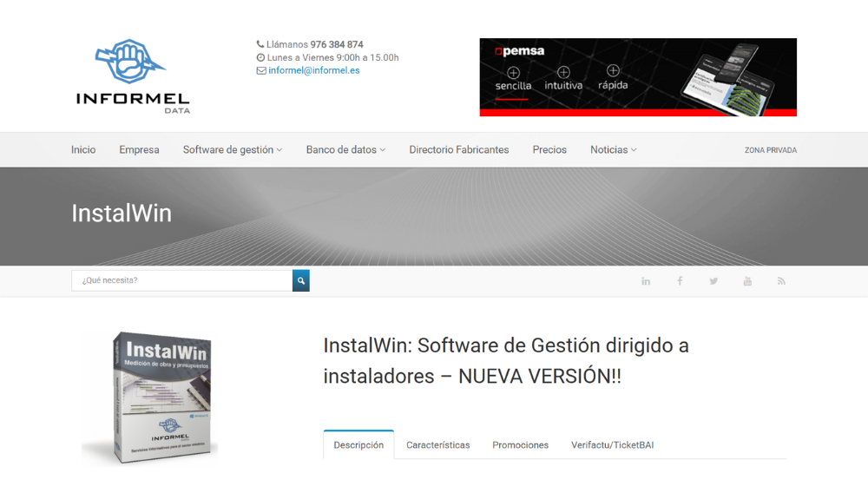The image size is (868, 493).
Task: Open the LinkedIn social icon
Action: coord(646,281)
